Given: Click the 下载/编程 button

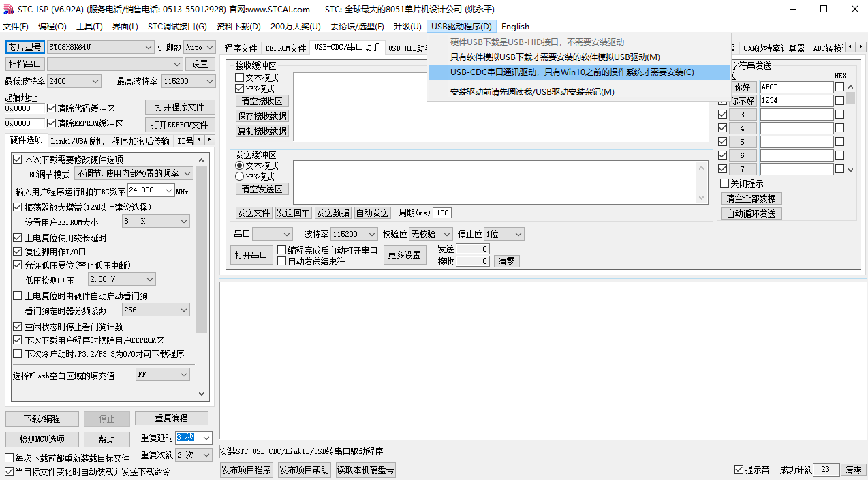Looking at the screenshot, I should [x=42, y=419].
